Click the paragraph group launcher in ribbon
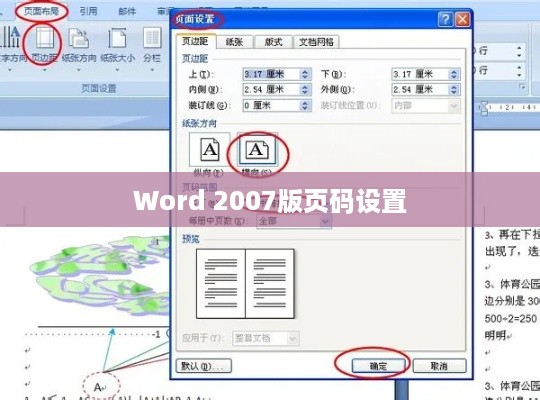540x400 pixels. click(x=522, y=86)
